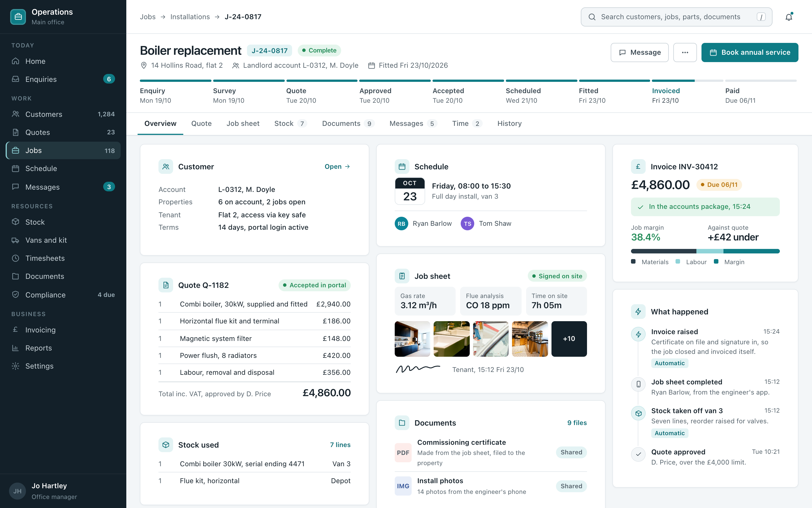Screen dimensions: 812x508
Task: Click the notification bell icon
Action: pyautogui.click(x=789, y=17)
